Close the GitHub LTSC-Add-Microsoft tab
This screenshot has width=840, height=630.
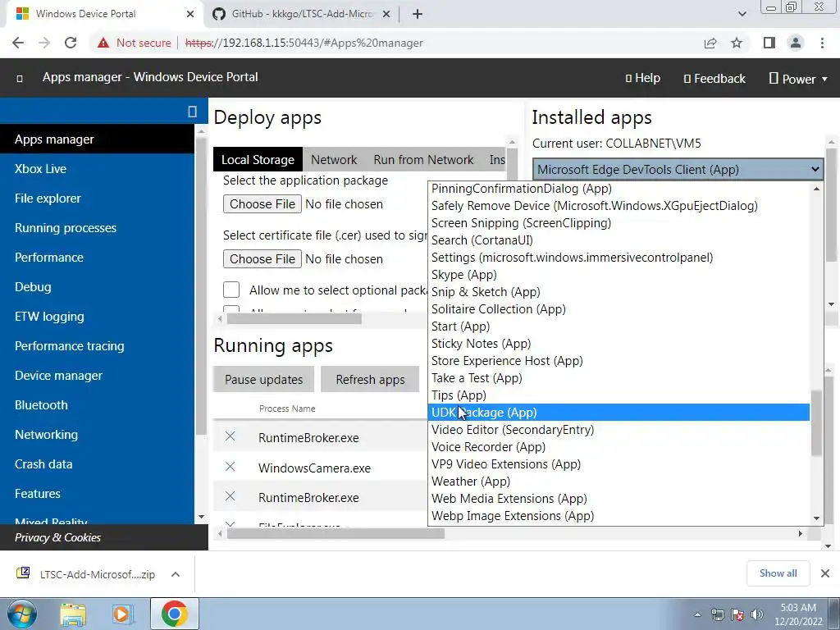(386, 14)
